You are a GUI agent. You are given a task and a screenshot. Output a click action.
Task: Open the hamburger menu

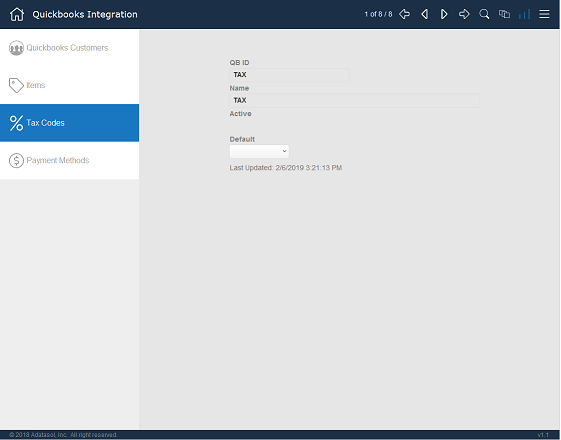[x=544, y=14]
